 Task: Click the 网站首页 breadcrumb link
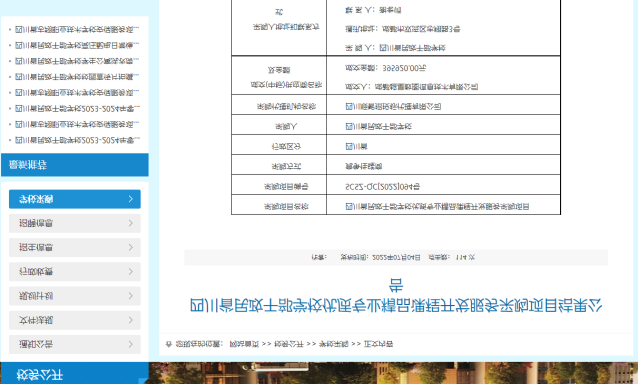coord(244,344)
